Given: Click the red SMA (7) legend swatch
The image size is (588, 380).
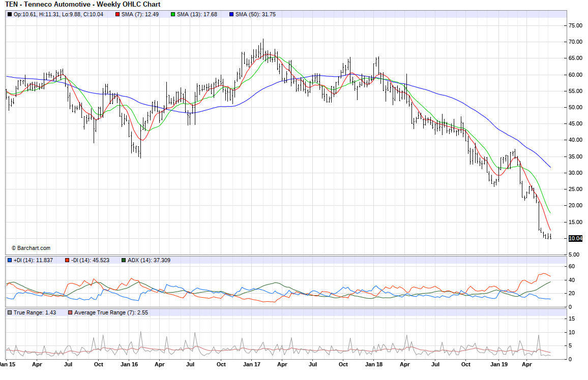Looking at the screenshot, I should click(x=117, y=14).
